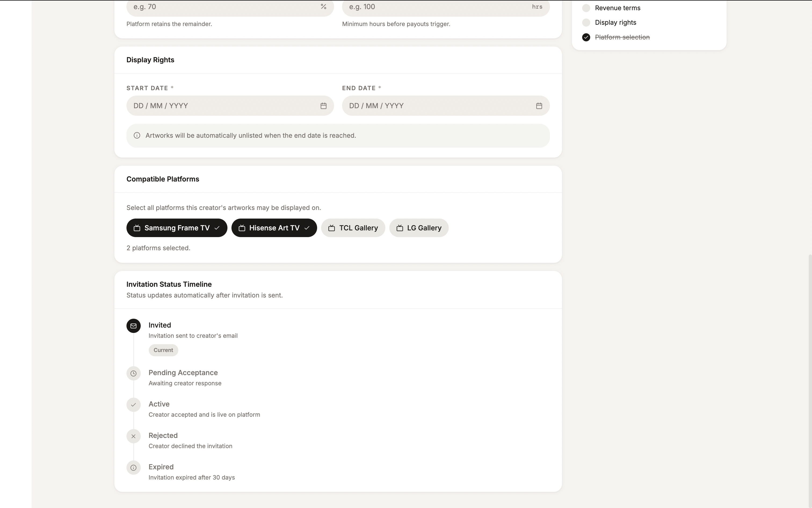Click the Pending Acceptance step title
Screen dimensions: 812x508
click(x=183, y=373)
